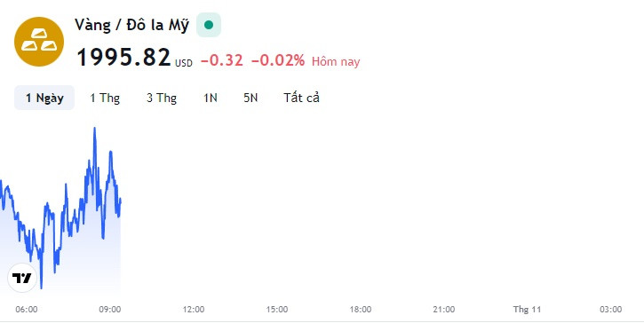The height and width of the screenshot is (323, 644).
Task: Click the −0.32 price change value
Action: [x=222, y=60]
